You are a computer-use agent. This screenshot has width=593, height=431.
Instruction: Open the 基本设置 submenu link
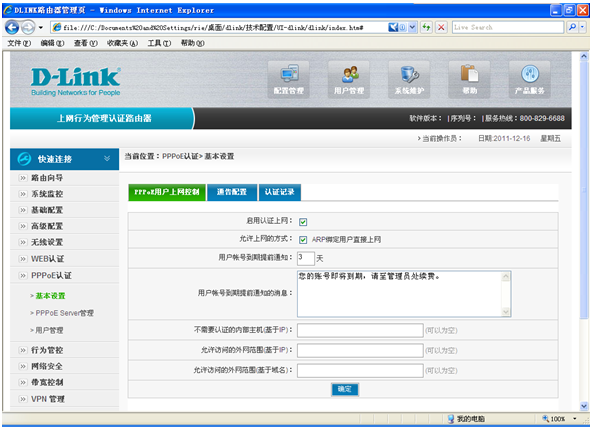(50, 296)
